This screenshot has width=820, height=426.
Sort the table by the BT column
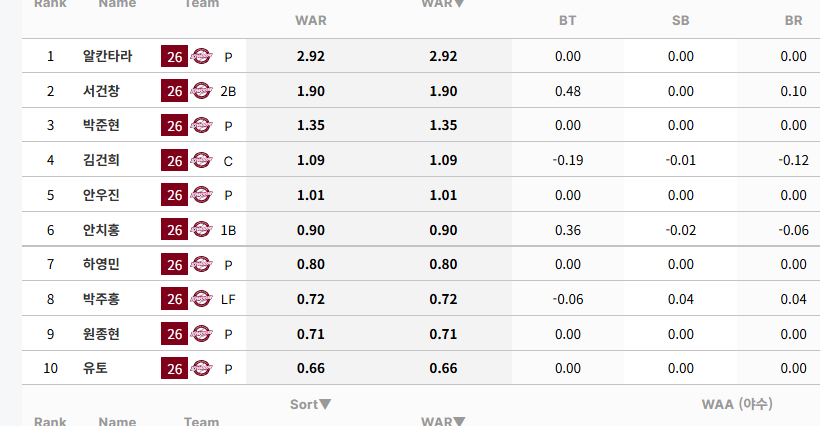[567, 21]
